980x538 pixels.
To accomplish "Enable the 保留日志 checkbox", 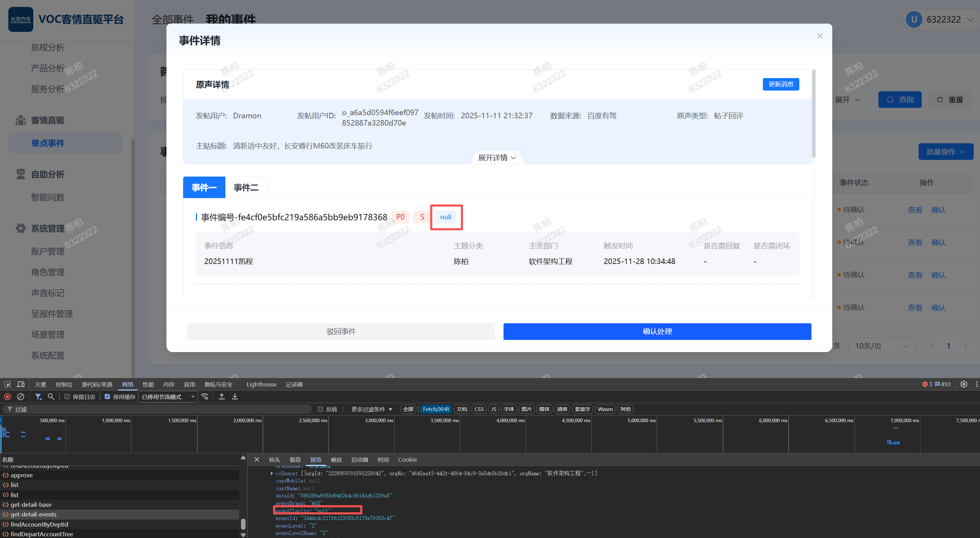I will tap(67, 397).
